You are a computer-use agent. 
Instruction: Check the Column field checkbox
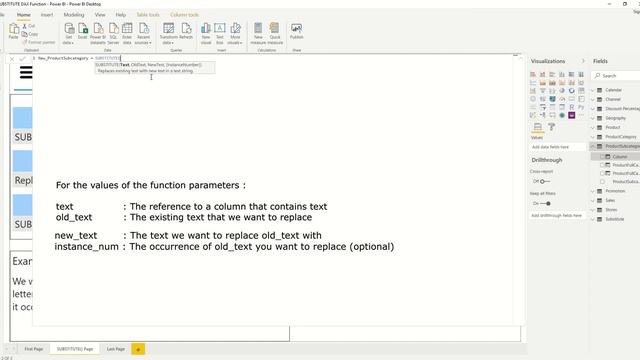click(x=602, y=157)
